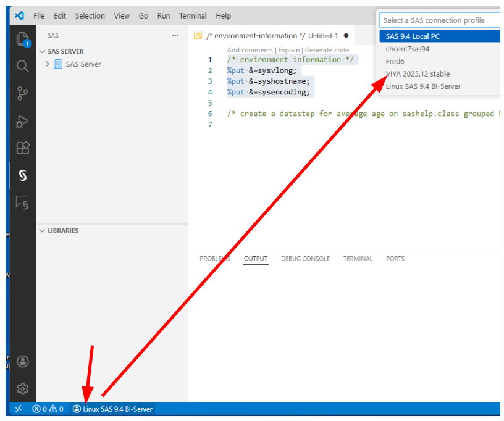This screenshot has height=421, width=504.
Task: Click the SAS Server node icon
Action: pos(58,64)
